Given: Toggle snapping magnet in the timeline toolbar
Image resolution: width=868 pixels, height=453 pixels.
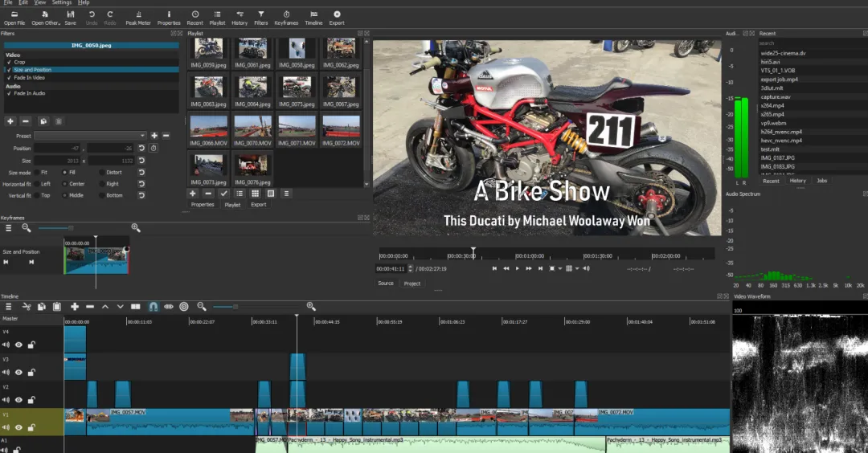Looking at the screenshot, I should coord(154,307).
